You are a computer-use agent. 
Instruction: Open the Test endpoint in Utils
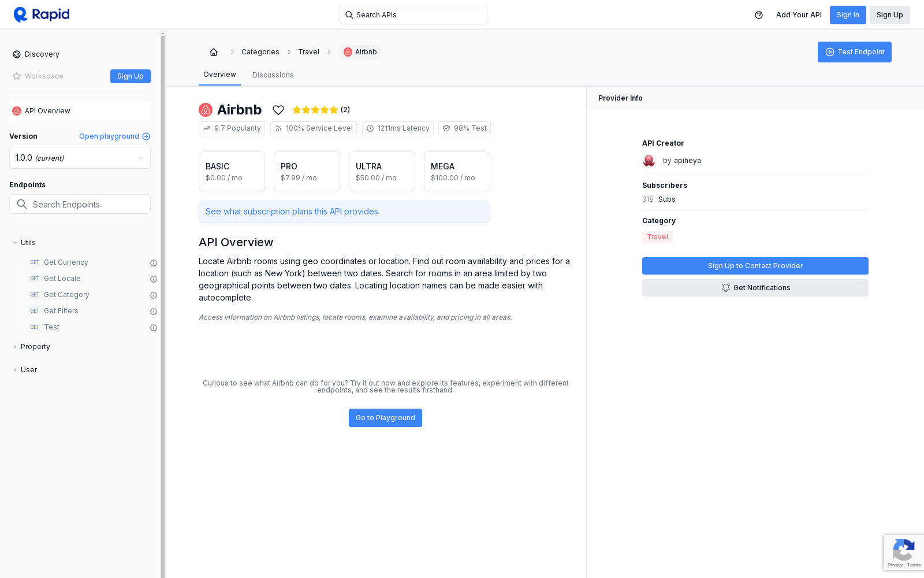[52, 327]
